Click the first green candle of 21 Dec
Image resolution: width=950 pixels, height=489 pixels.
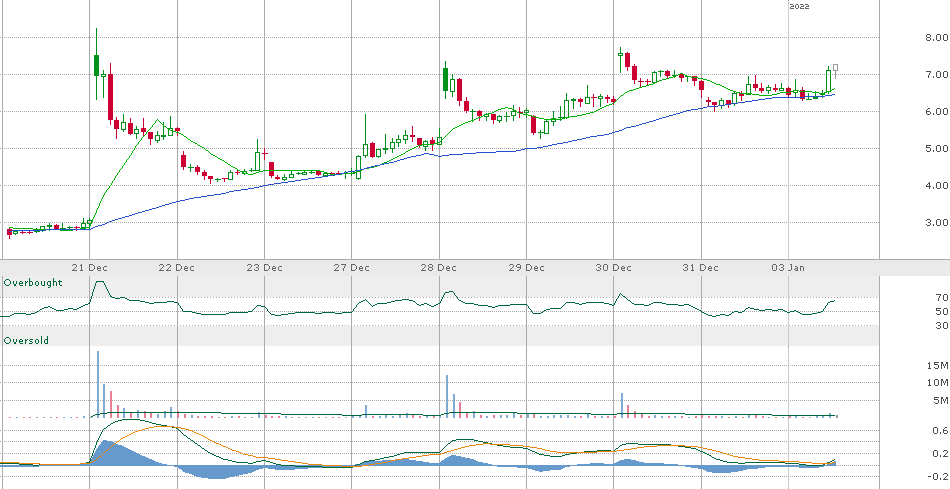tap(96, 65)
